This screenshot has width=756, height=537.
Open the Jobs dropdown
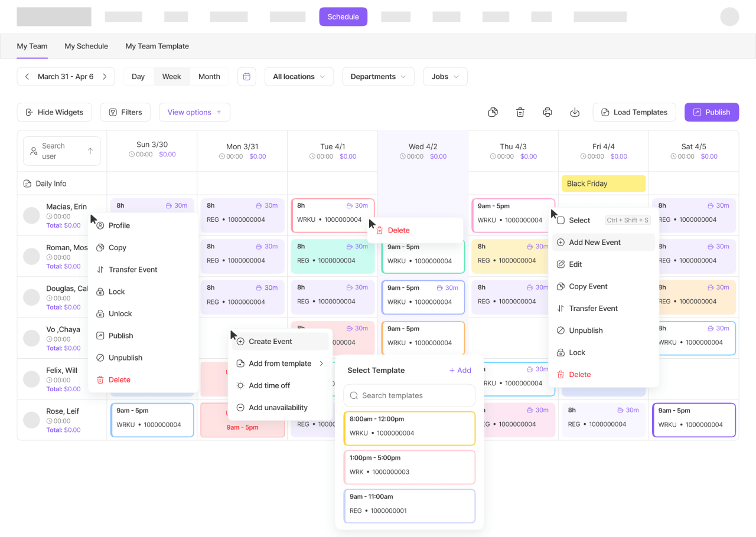click(445, 76)
